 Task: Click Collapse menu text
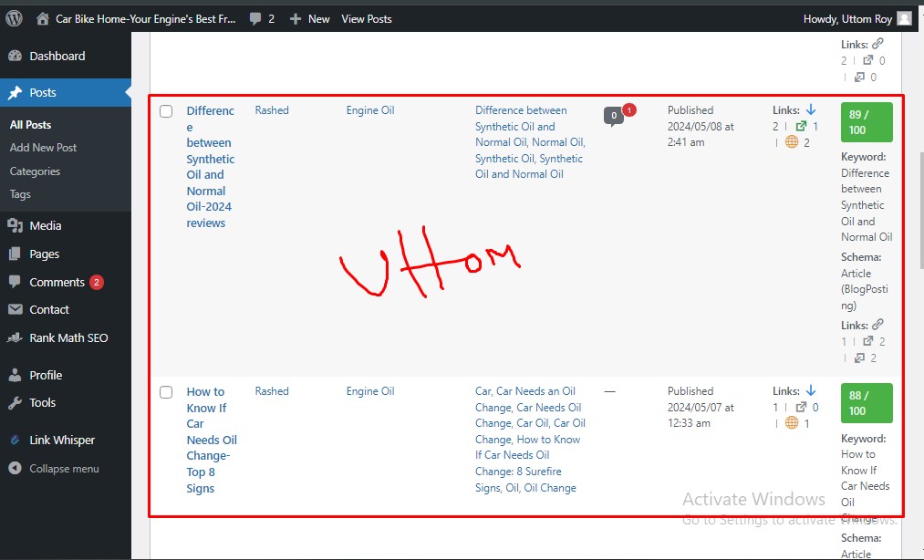(64, 469)
